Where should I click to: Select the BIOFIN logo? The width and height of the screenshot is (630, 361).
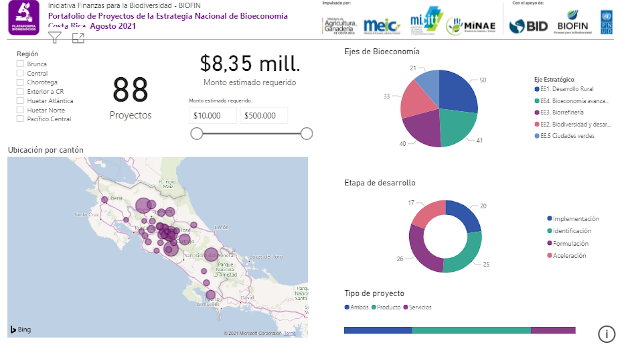[x=573, y=23]
